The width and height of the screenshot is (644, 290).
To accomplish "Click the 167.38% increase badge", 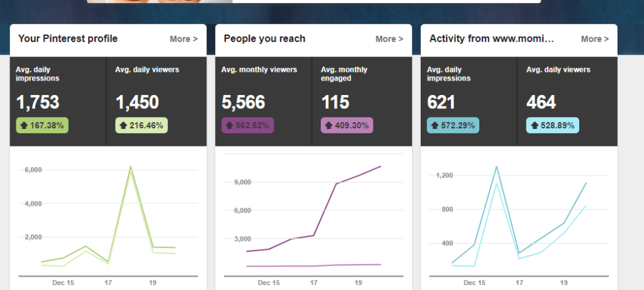I will pos(42,125).
